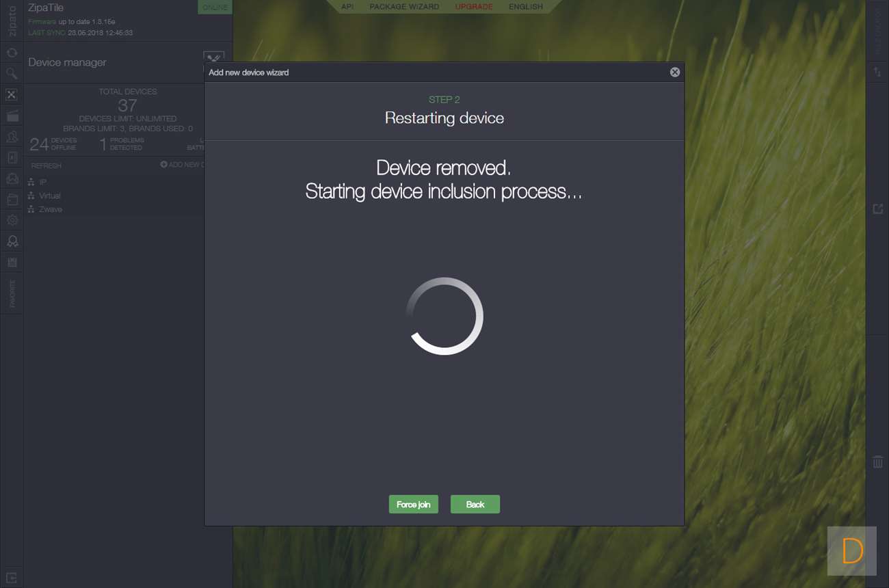Click the logout icon at sidebar bottom

tap(12, 578)
